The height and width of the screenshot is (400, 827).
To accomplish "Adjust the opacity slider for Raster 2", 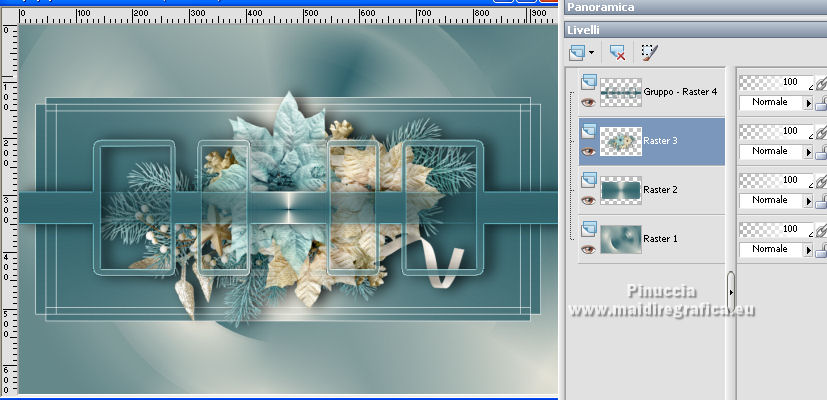I will click(x=776, y=180).
